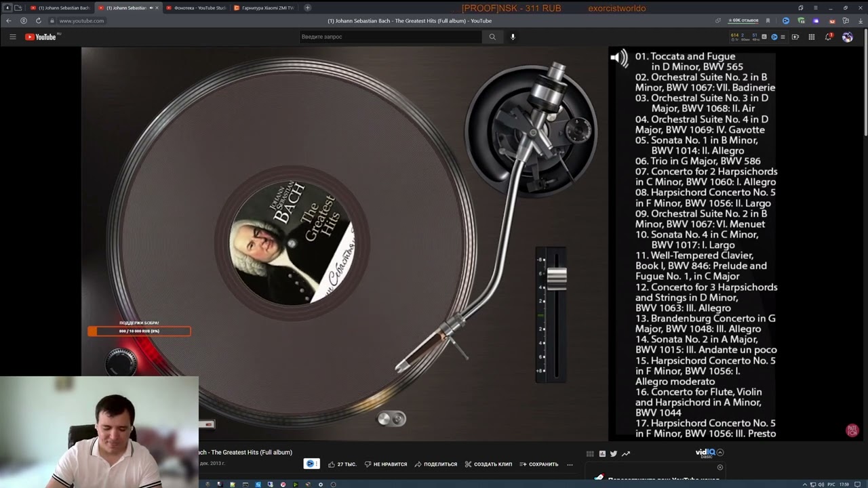Click the 27 тыс. like count
868x488 pixels.
347,464
